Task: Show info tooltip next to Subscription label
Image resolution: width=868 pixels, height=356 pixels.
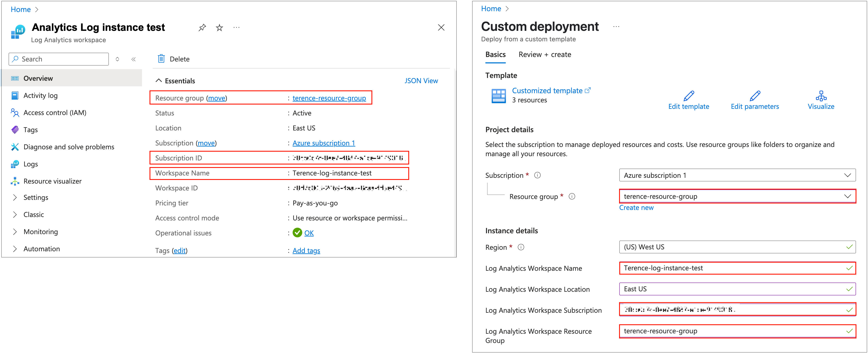Action: [537, 175]
